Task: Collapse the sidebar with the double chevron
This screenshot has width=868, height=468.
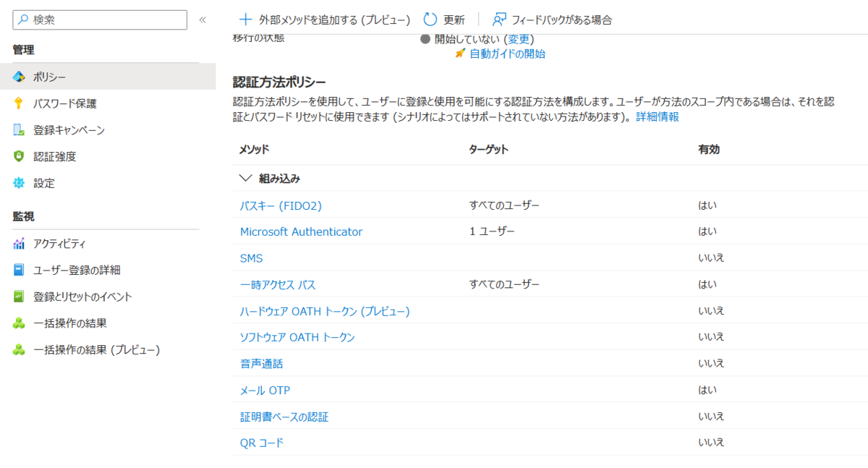Action: [203, 20]
